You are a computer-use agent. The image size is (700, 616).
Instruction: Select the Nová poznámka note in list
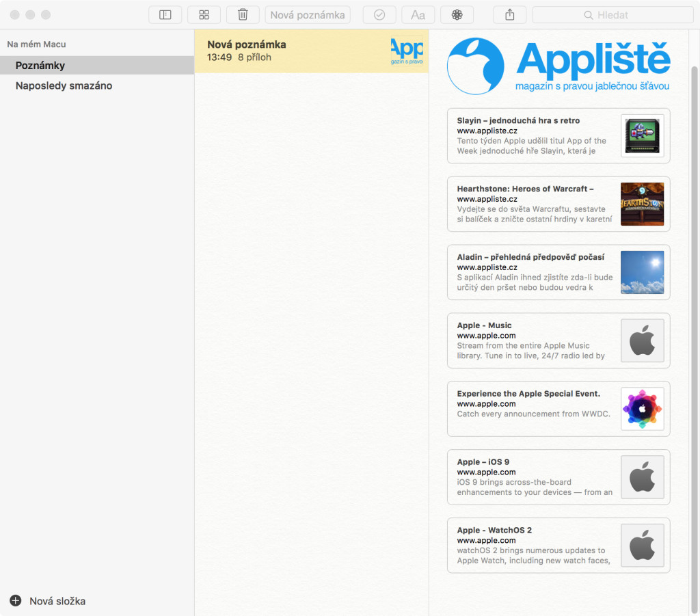(311, 51)
